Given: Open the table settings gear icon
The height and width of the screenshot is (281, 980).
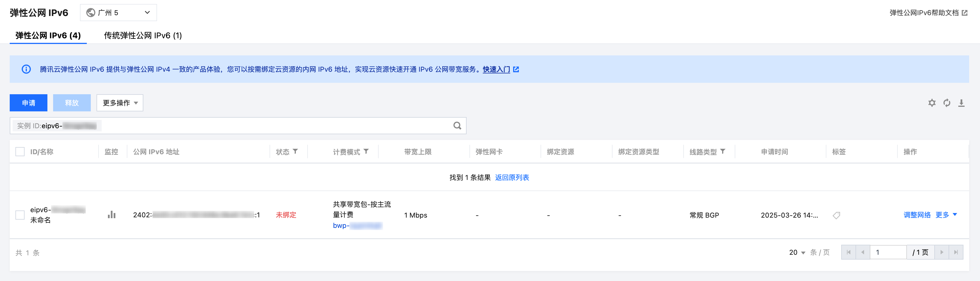Looking at the screenshot, I should click(932, 103).
